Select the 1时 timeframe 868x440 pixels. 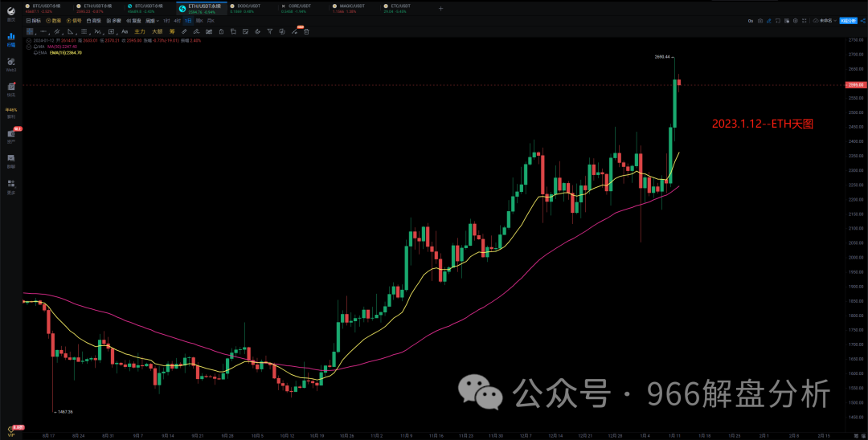pos(166,21)
